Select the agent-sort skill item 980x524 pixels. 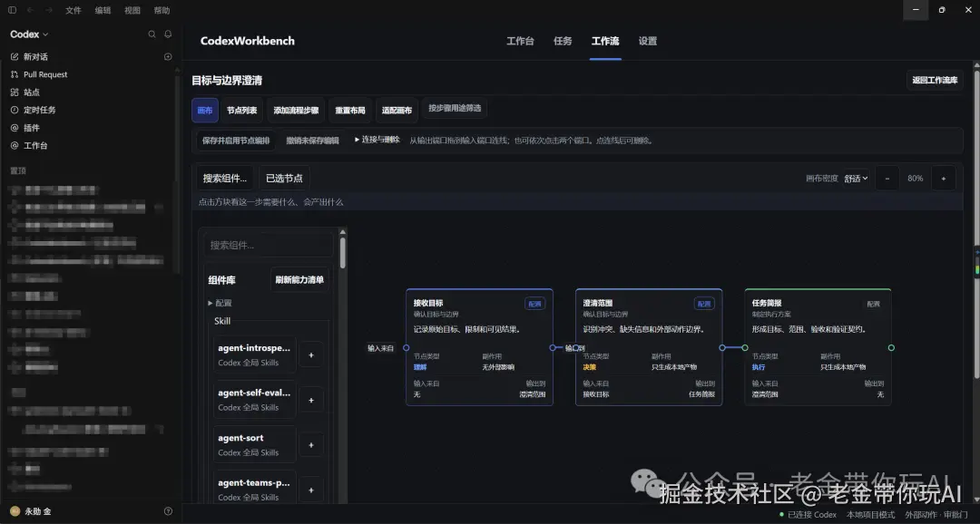255,445
